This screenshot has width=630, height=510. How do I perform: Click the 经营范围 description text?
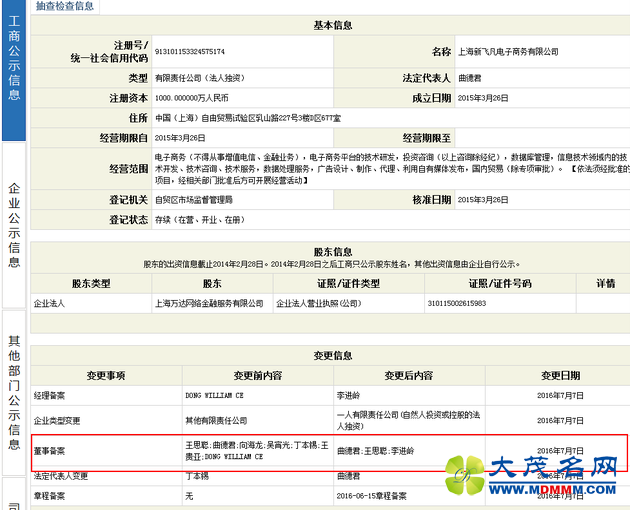392,169
